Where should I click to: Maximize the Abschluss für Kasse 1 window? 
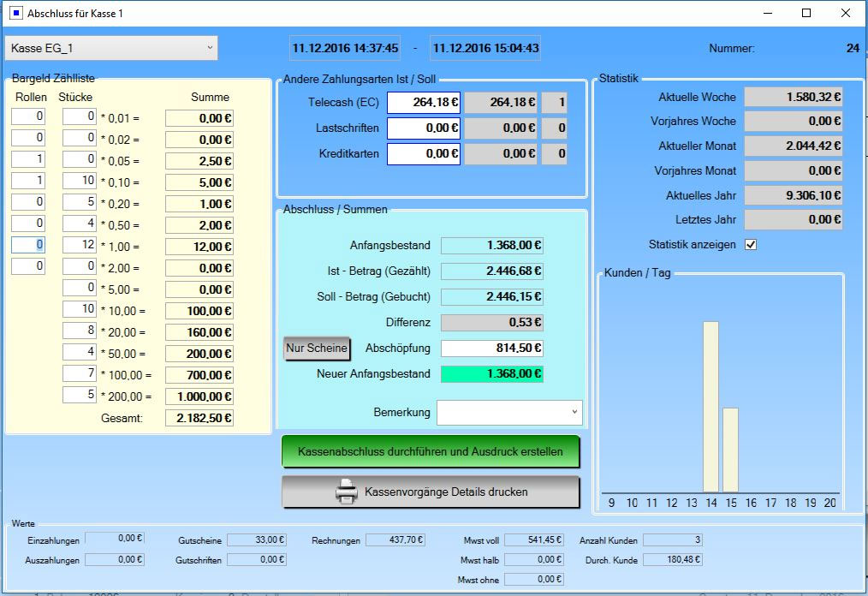[806, 14]
